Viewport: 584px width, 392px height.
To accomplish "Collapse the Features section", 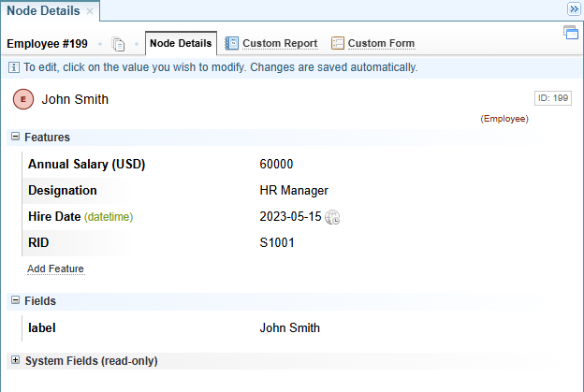I will pos(15,137).
